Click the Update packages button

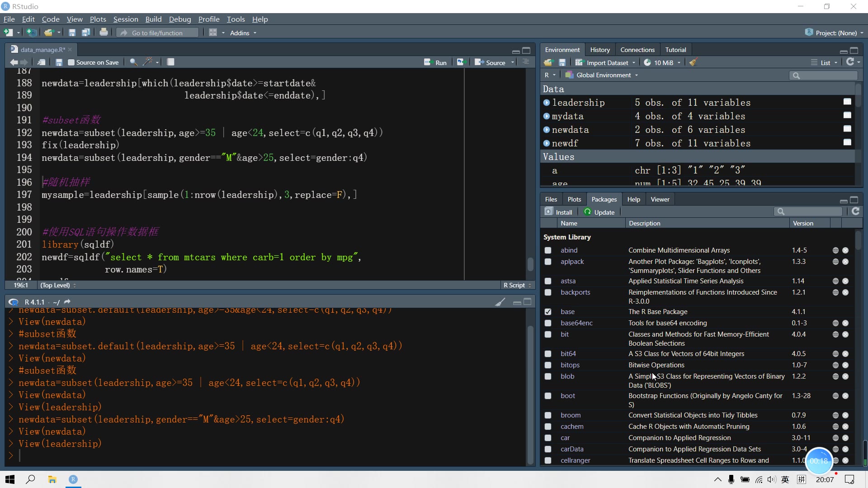599,212
